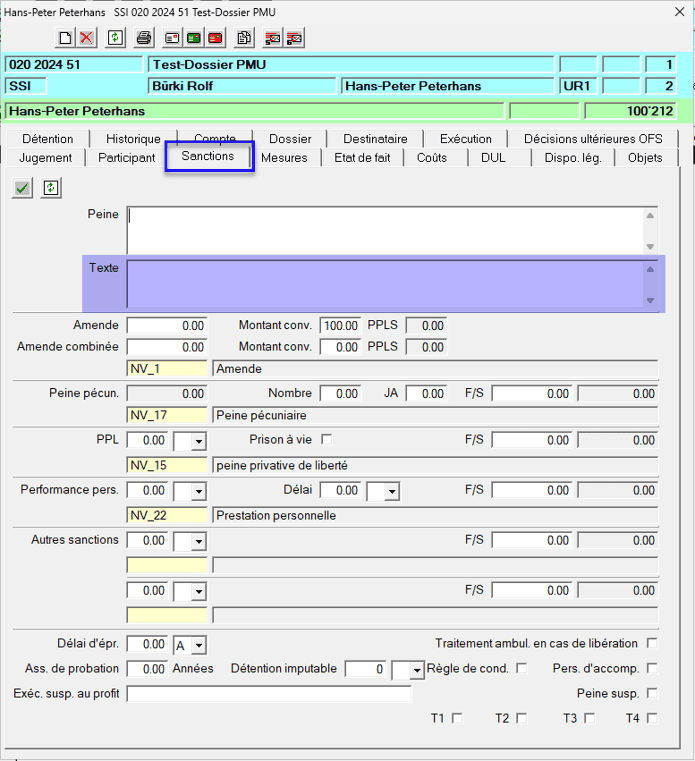Open the Mesures tab
695x761 pixels.
(284, 158)
